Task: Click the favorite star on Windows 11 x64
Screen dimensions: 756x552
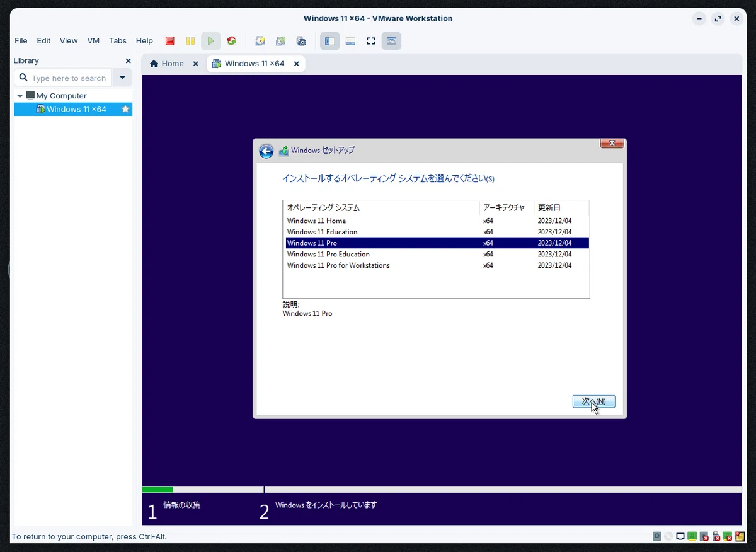Action: [x=125, y=109]
